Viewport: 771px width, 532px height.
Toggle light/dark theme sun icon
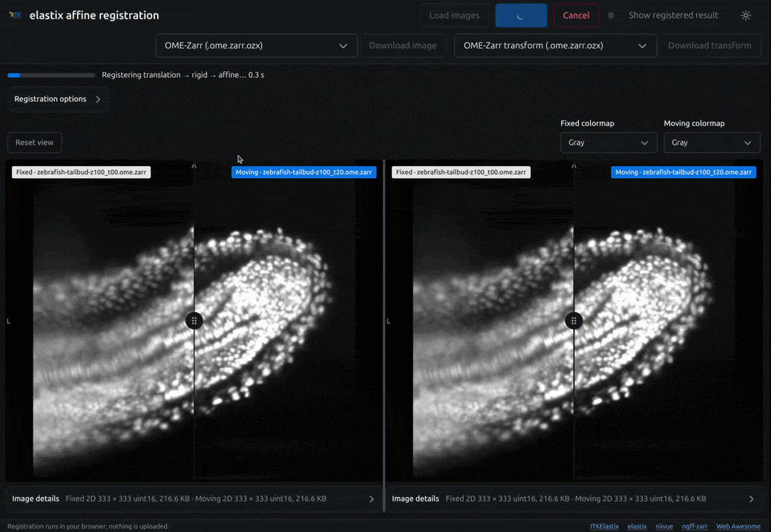coord(746,16)
